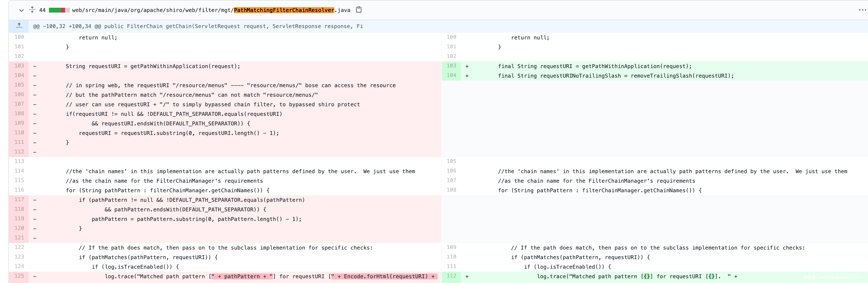Screen dimensions: 868x283
Task: Click the plus marker on added line 103
Action: pyautogui.click(x=467, y=66)
